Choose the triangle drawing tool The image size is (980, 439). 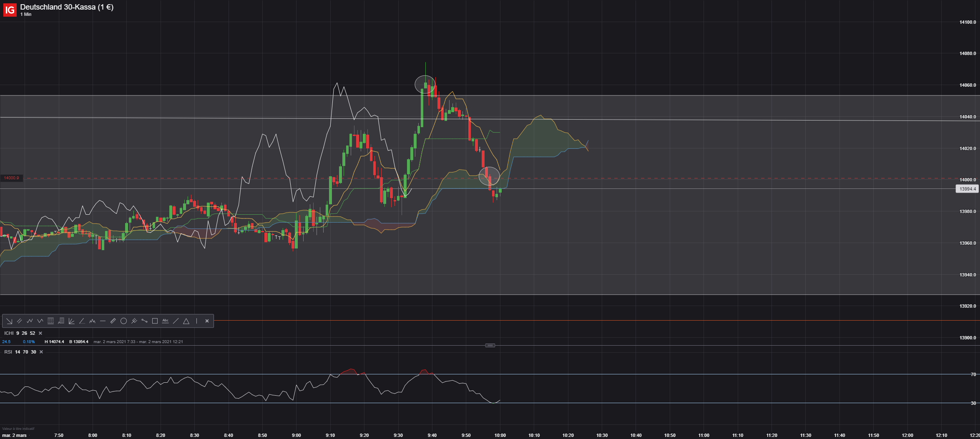(186, 321)
